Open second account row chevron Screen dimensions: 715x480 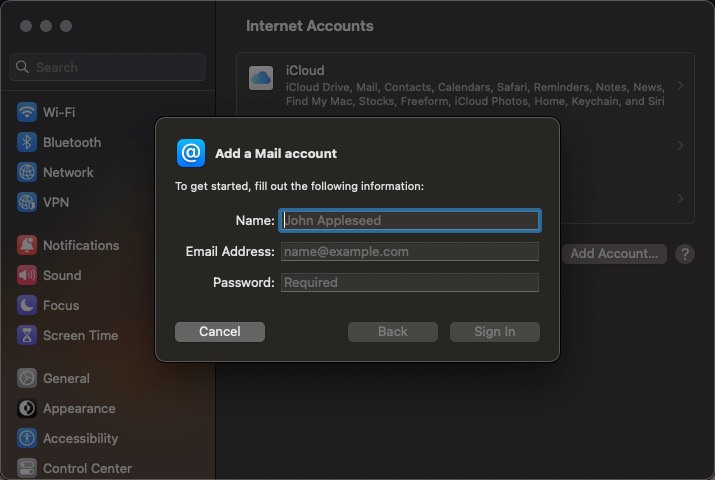coord(680,145)
